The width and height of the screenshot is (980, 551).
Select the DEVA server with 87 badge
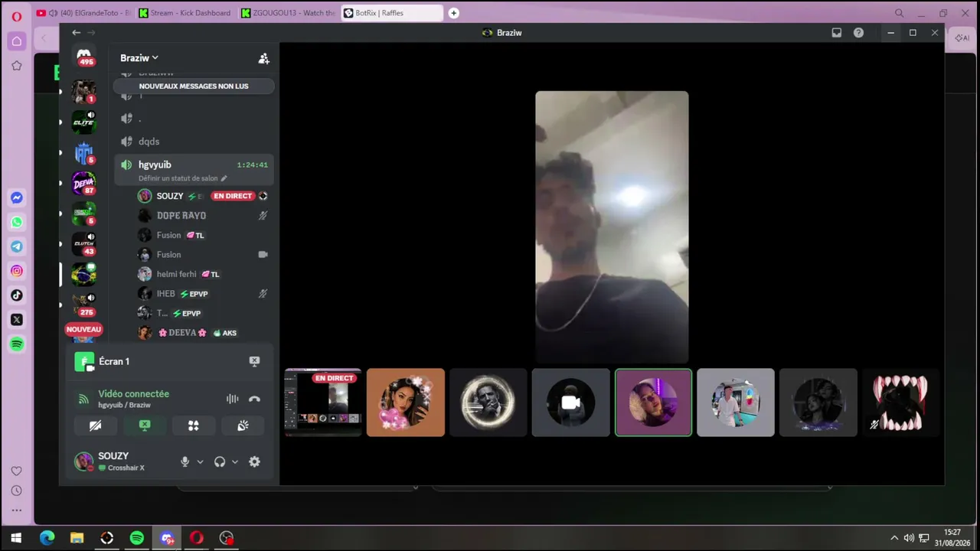coord(83,184)
